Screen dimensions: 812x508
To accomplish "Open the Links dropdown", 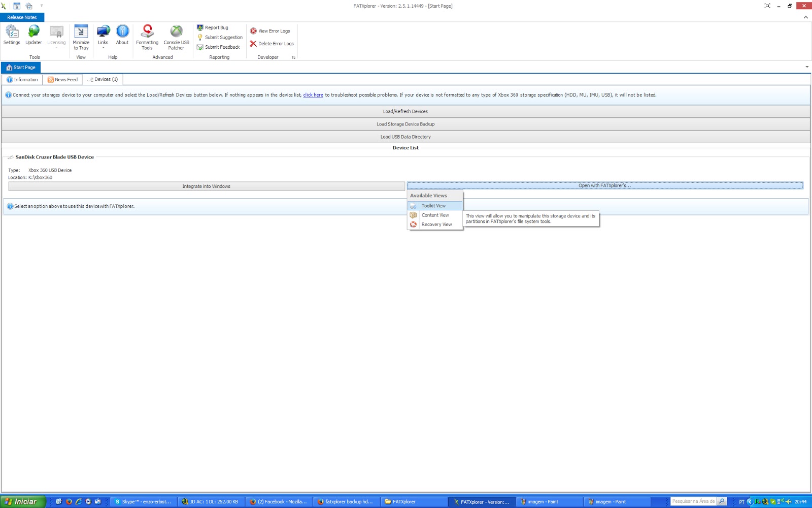I will (x=103, y=36).
